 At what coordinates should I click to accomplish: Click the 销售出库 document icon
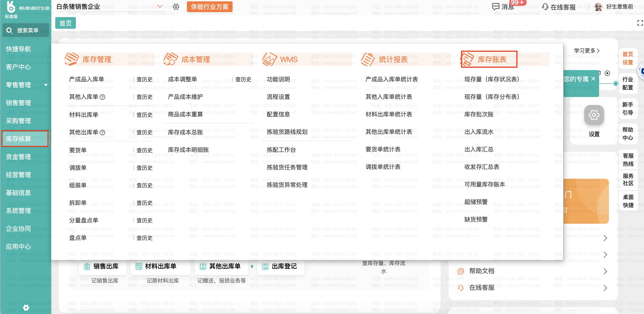coord(87,267)
